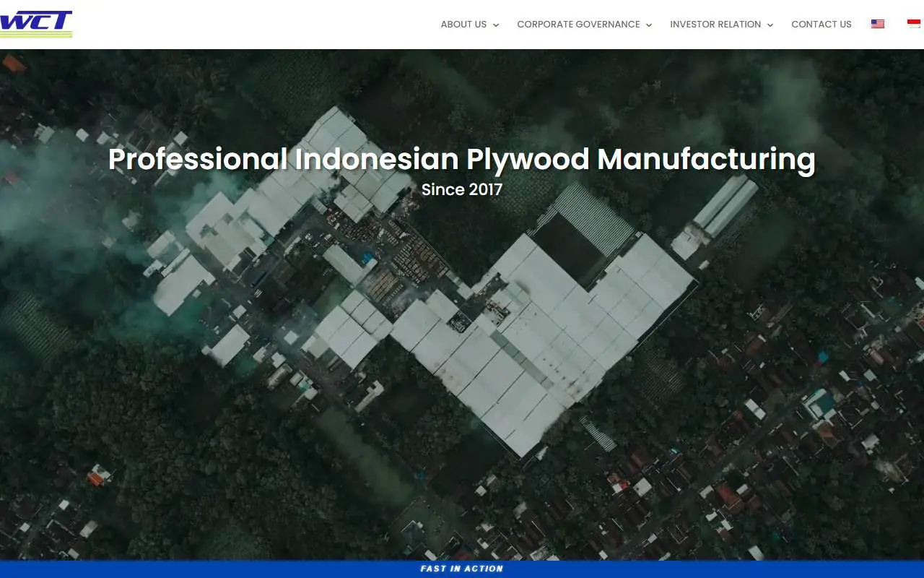Click the 'FAST IN ACTION' banner text
Image resolution: width=924 pixels, height=578 pixels.
[x=462, y=569]
